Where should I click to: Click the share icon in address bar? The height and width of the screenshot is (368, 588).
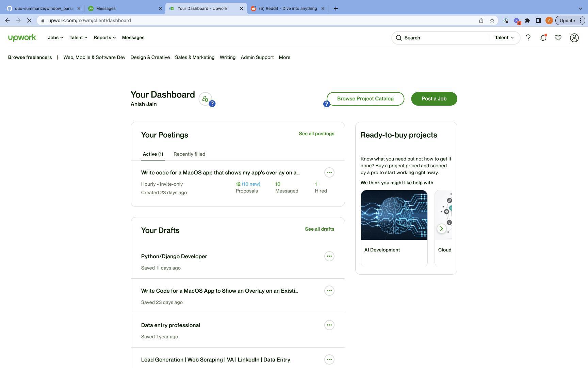point(481,20)
